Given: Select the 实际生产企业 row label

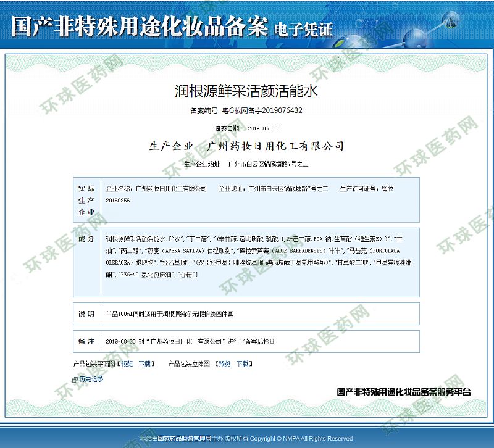Looking at the screenshot, I should click(x=86, y=201).
